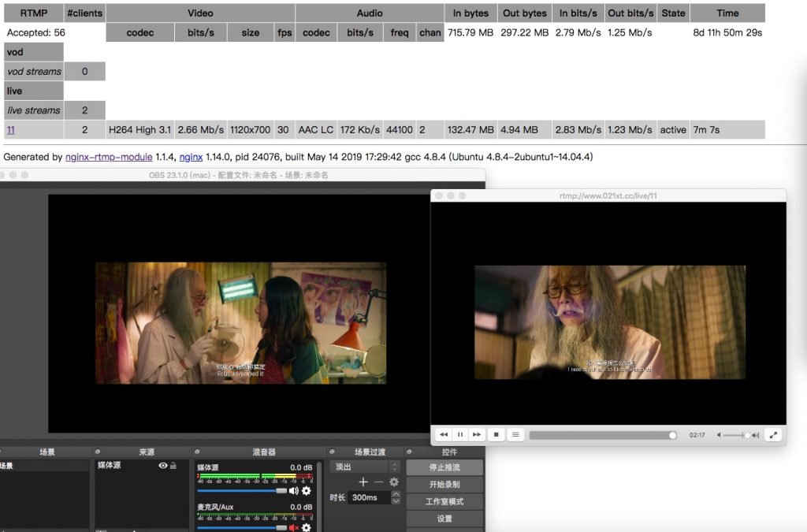Click the '1120x700' size cell
Image resolution: width=807 pixels, height=532 pixels.
pos(250,130)
